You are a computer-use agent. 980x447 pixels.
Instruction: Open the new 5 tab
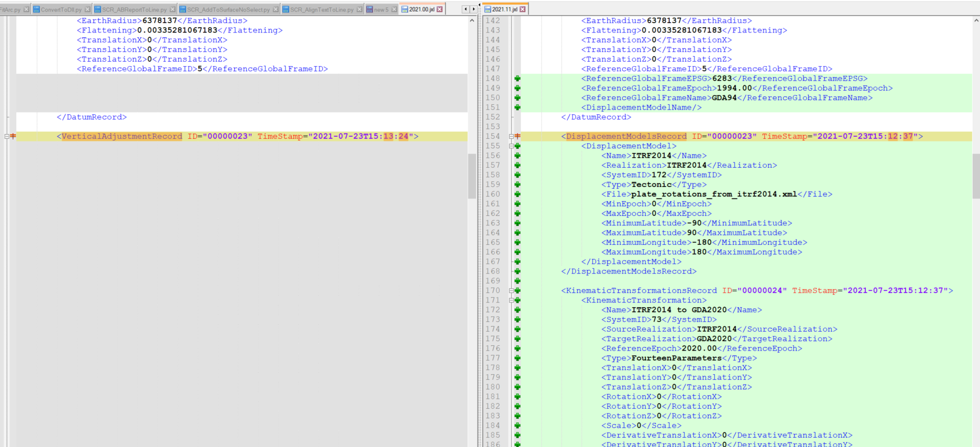point(381,9)
